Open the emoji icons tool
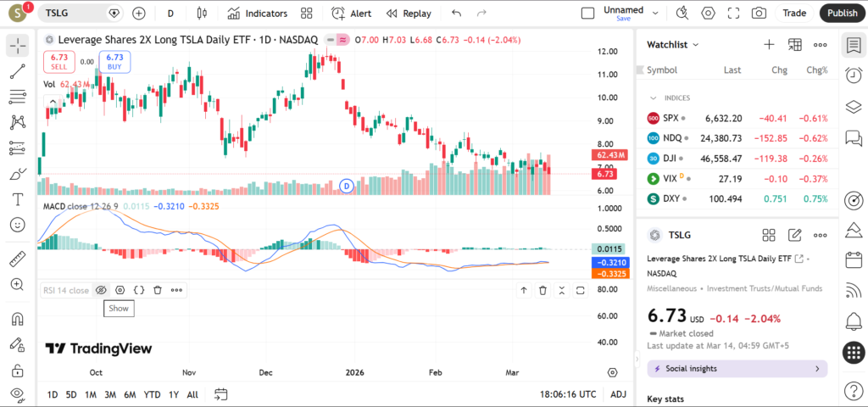 (x=17, y=225)
